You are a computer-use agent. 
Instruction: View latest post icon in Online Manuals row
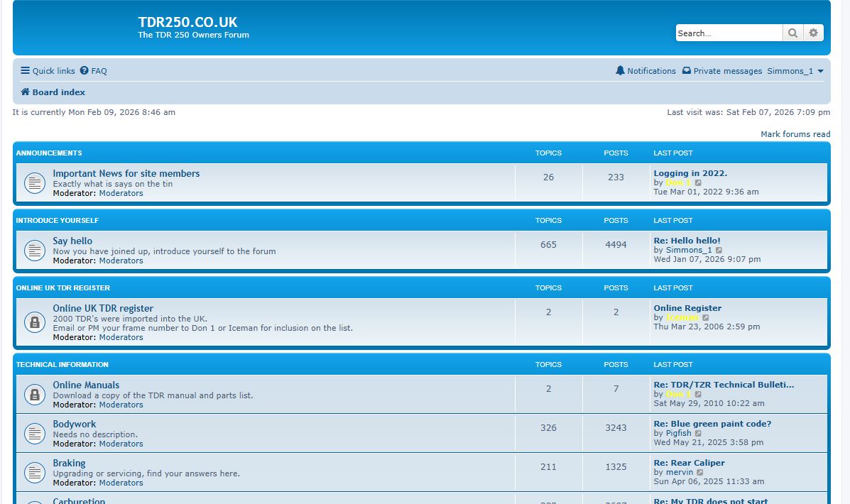coord(698,395)
